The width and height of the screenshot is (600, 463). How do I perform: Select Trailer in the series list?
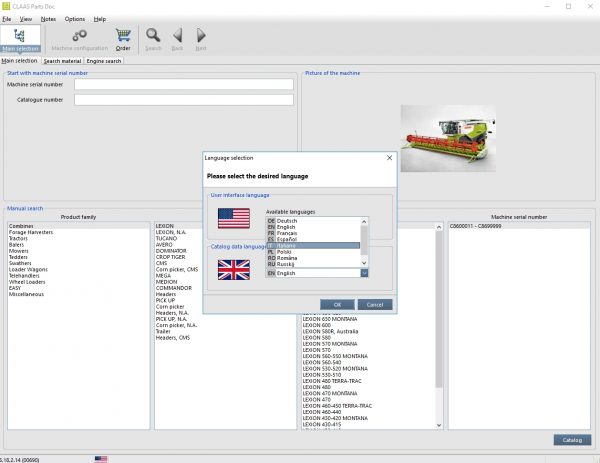tap(163, 331)
